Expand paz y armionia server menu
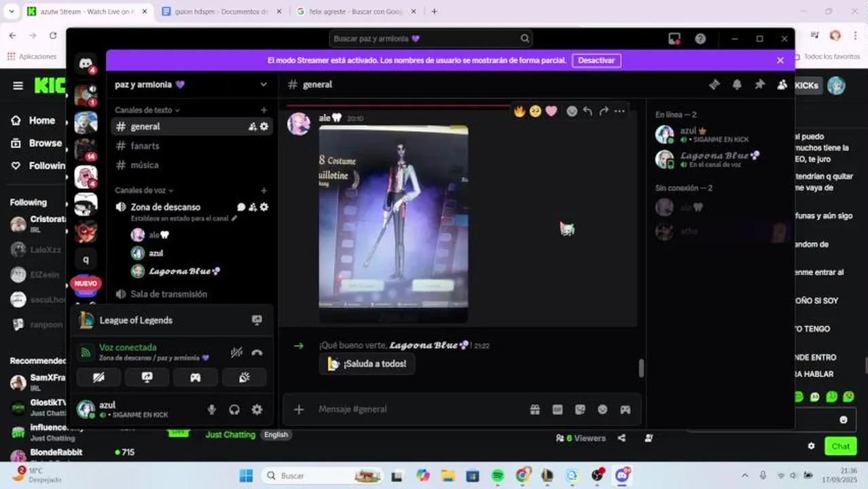This screenshot has height=489, width=868. tap(264, 84)
